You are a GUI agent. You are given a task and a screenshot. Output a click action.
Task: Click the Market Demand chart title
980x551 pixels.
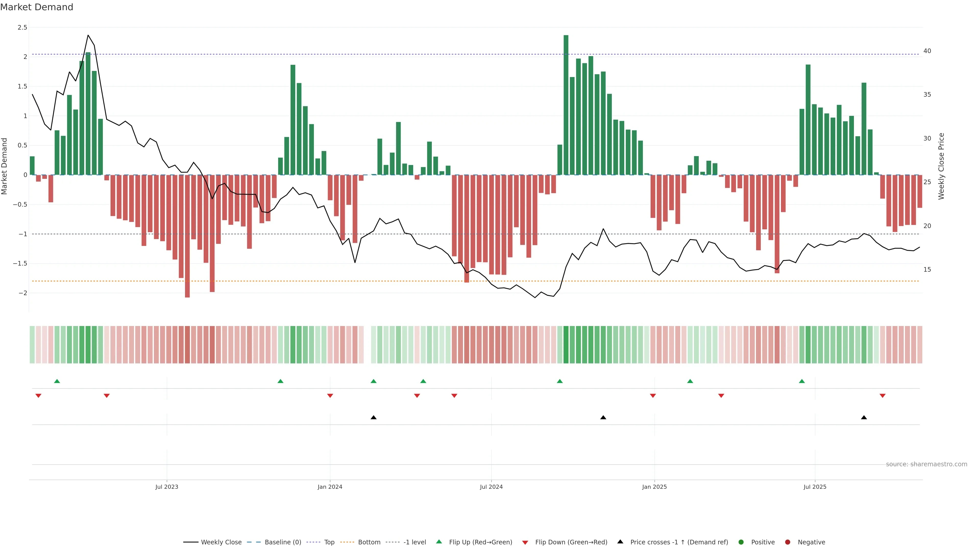[x=36, y=7]
